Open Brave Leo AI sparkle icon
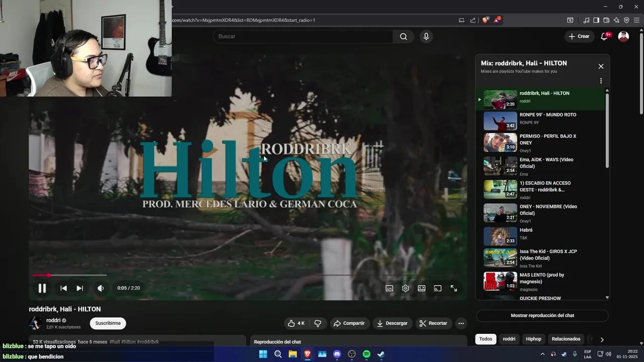This screenshot has height=362, width=644. [616, 20]
